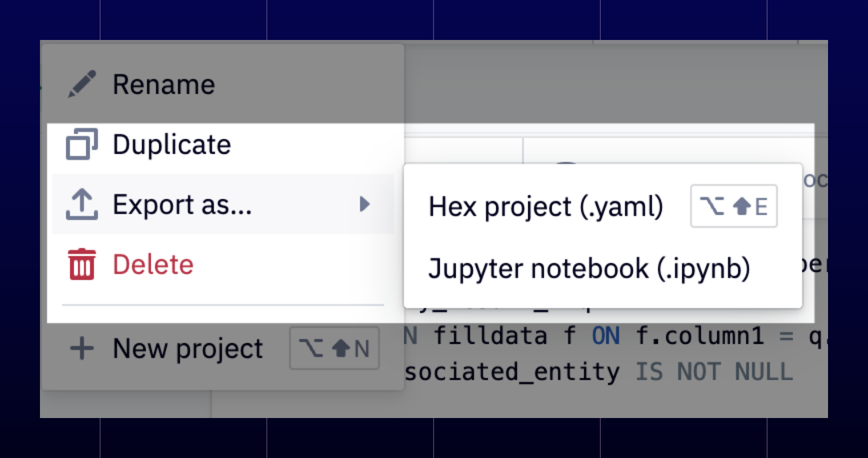Click the option-shift-E shortcut badge
868x458 pixels.
pos(734,206)
